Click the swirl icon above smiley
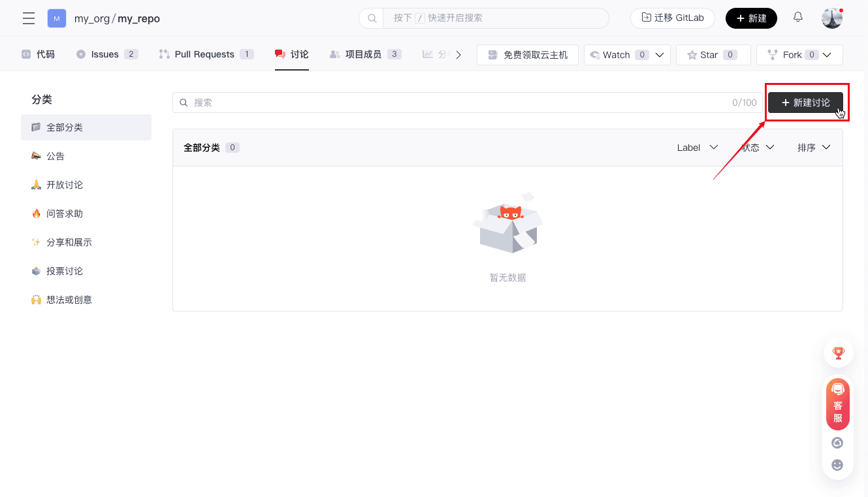 pyautogui.click(x=837, y=443)
